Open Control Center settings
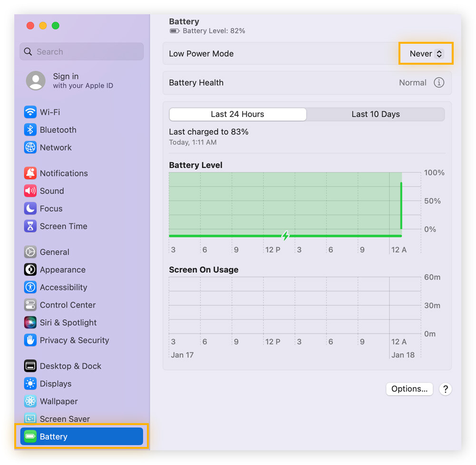Screen dimensions: 476x465 click(68, 305)
